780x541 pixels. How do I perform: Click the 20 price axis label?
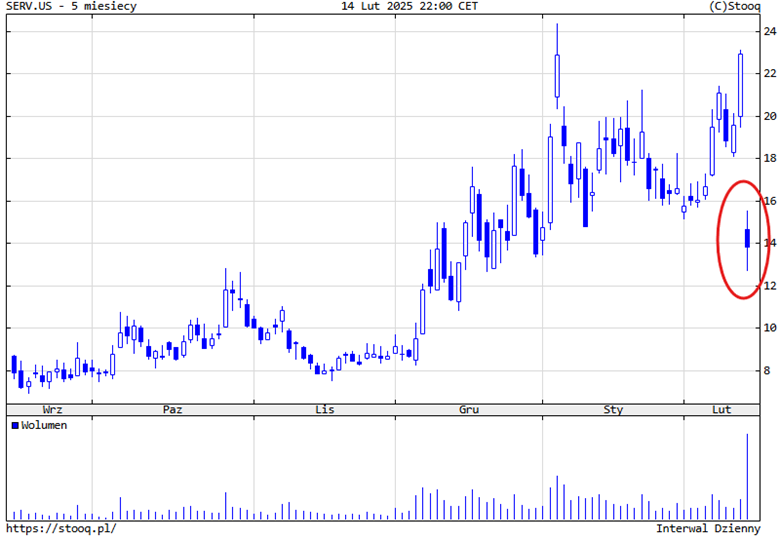coord(770,116)
